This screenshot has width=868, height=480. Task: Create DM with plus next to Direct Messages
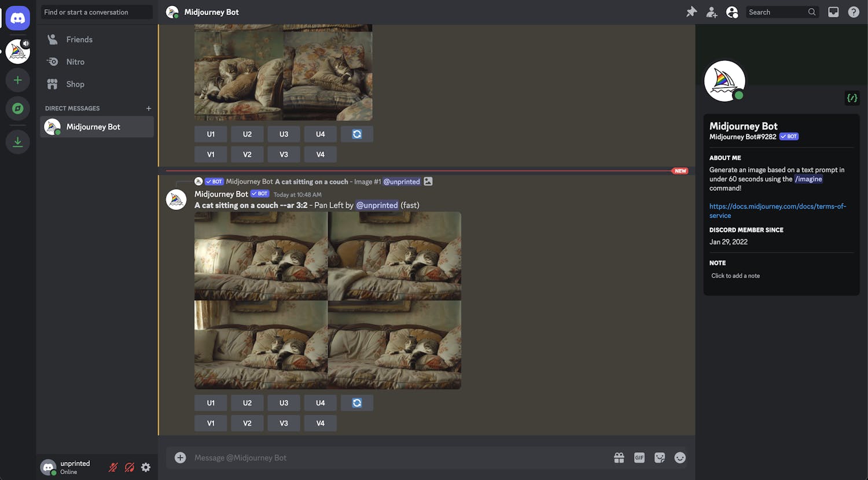click(x=149, y=108)
